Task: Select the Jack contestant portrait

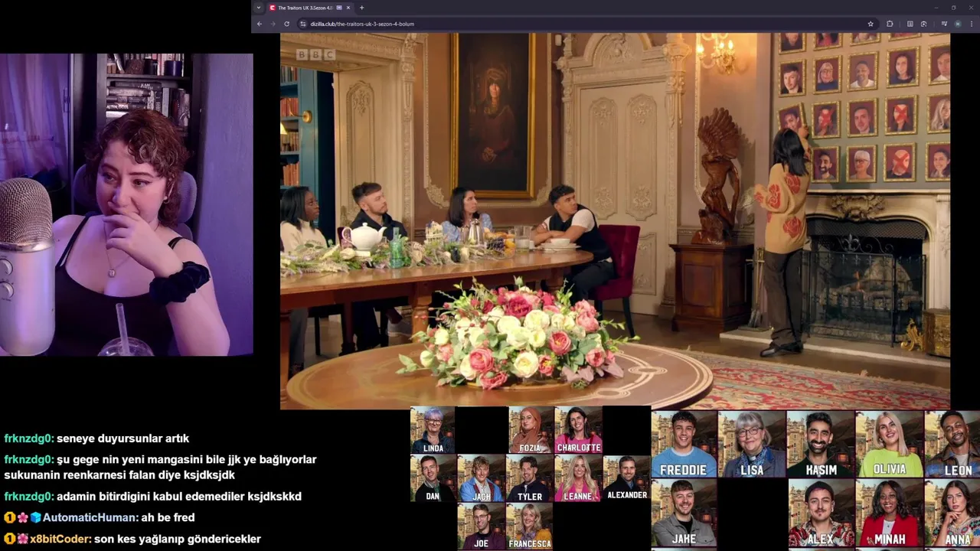Action: 481,478
